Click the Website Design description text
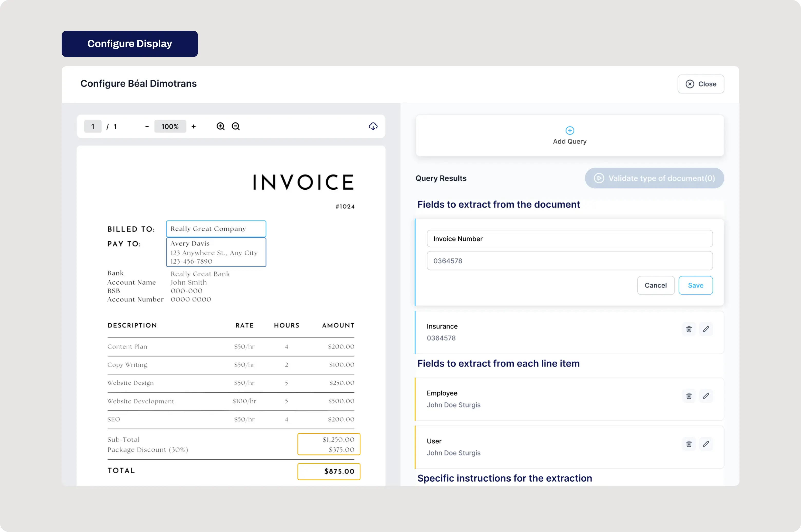 130,383
